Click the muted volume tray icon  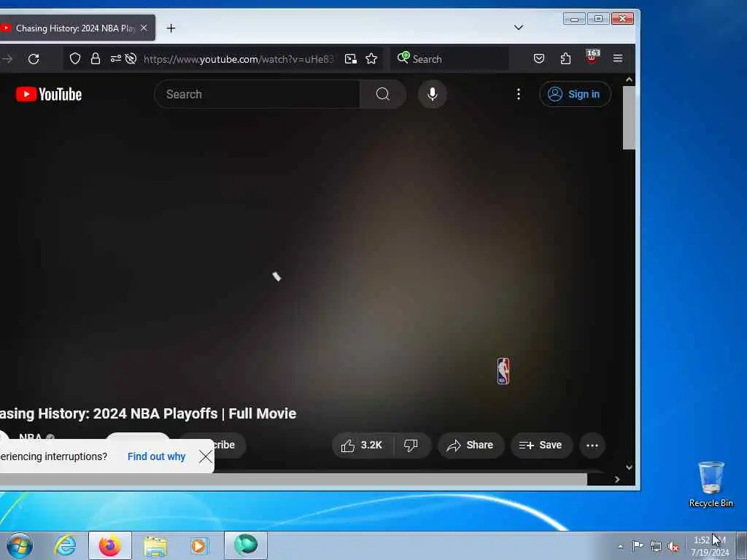[x=673, y=547]
